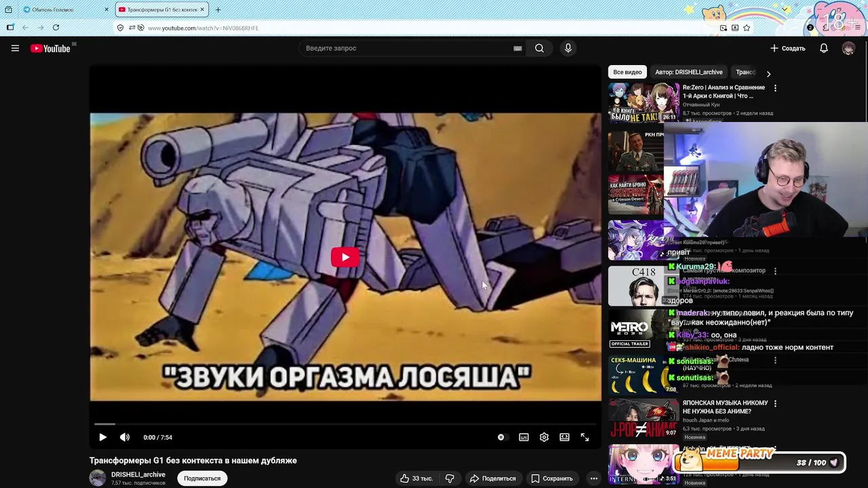Viewport: 868px width, 488px height.
Task: Open more actions three-dot menu under video
Action: tap(593, 479)
